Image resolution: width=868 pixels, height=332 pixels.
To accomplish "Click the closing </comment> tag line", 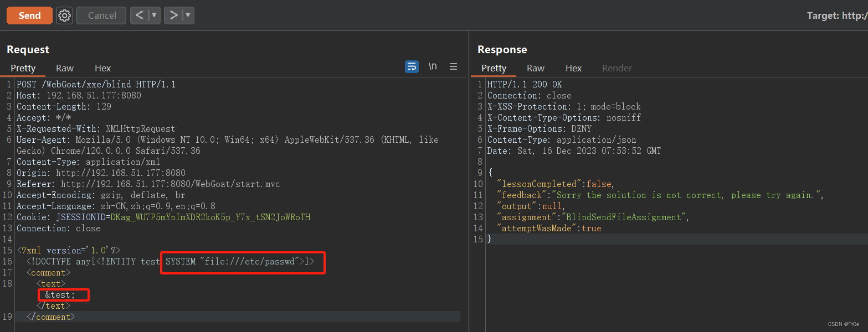I will coord(50,317).
